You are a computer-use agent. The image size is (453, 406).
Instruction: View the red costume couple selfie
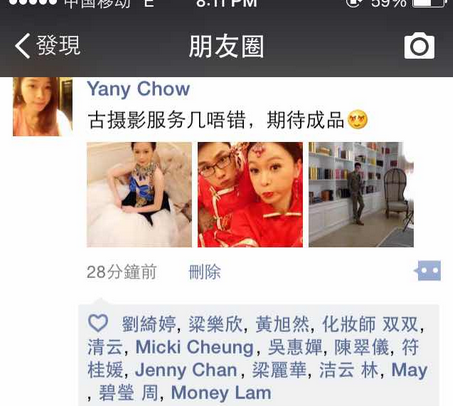[250, 195]
